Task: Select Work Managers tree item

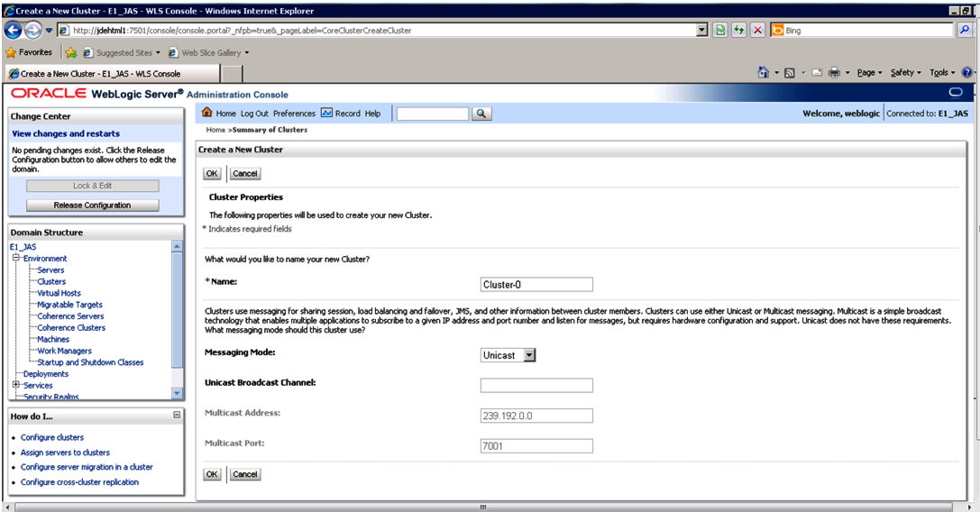Action: 64,350
